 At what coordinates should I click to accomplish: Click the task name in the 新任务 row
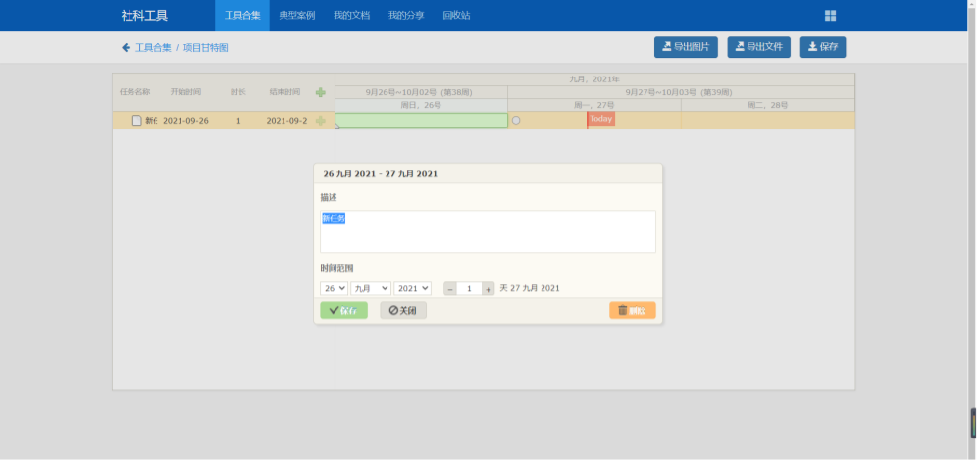[152, 121]
